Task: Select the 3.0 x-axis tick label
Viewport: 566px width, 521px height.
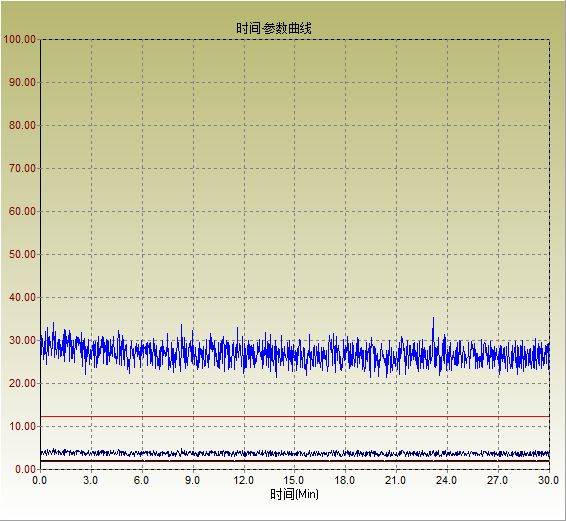Action: (x=90, y=480)
